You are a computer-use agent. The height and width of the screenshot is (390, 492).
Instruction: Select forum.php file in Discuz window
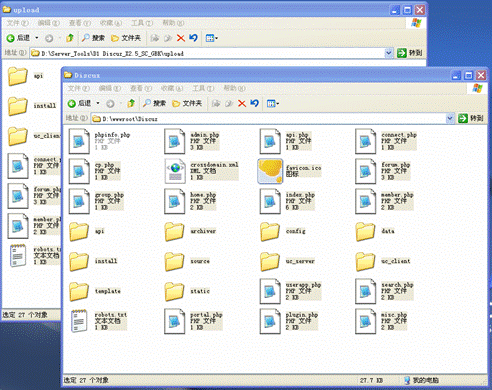366,171
